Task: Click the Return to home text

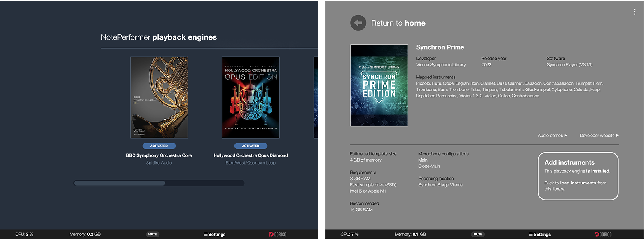Action: pyautogui.click(x=398, y=23)
